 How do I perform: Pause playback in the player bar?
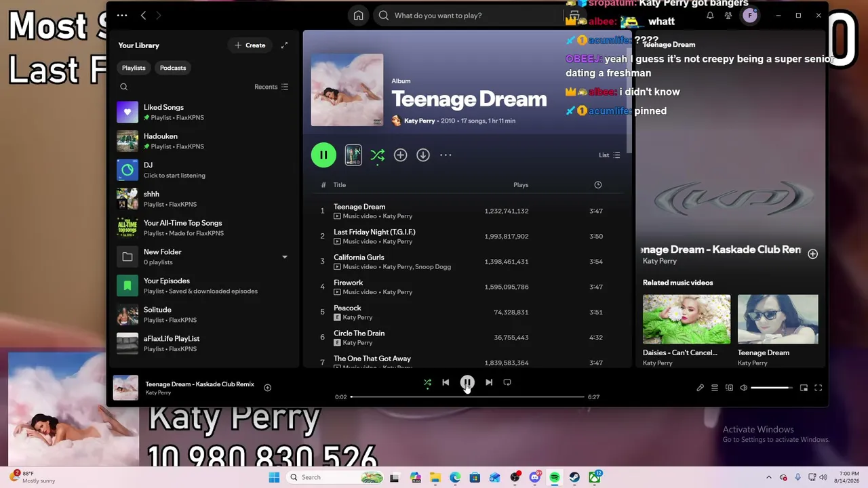[x=467, y=382]
